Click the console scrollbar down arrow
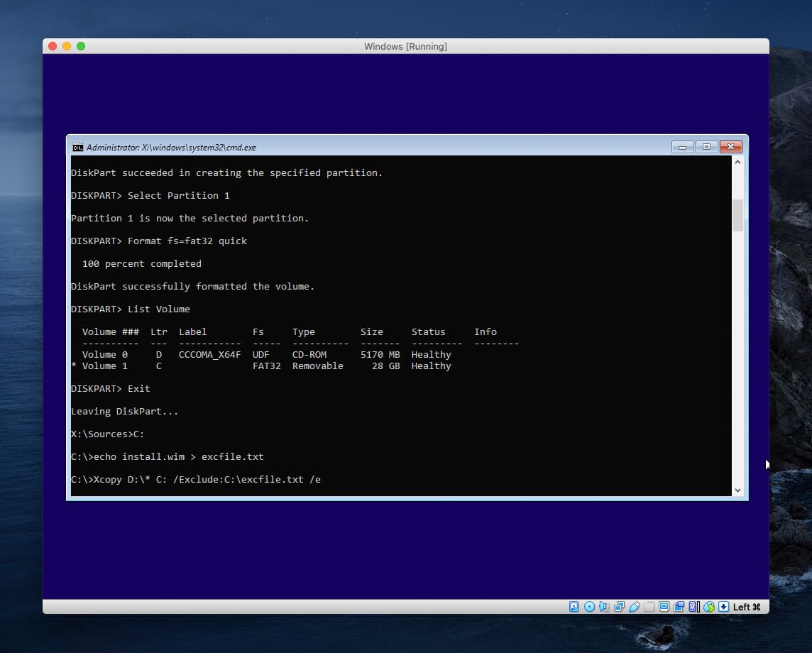 click(737, 490)
